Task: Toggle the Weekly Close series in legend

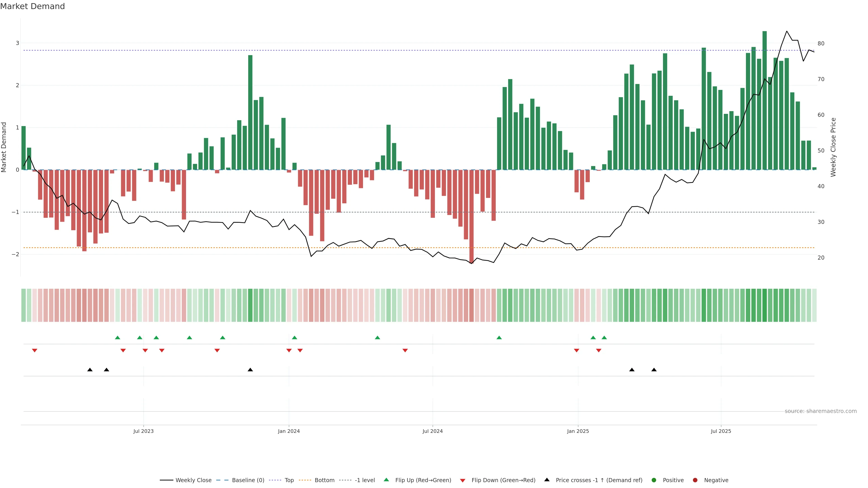Action: point(193,480)
